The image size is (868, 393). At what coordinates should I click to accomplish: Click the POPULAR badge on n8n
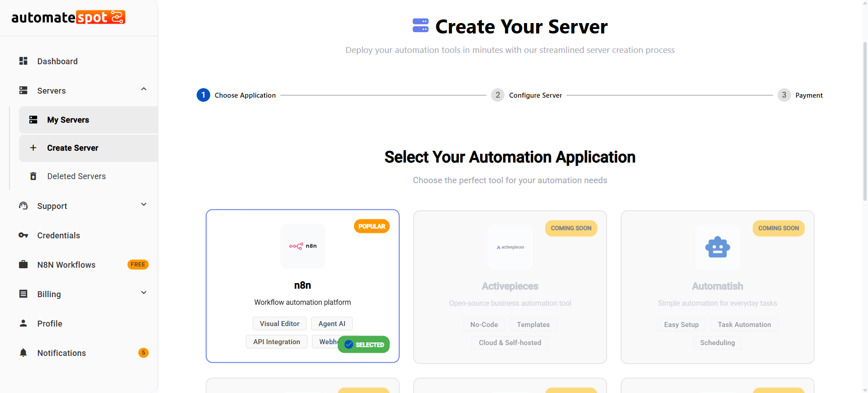point(372,226)
